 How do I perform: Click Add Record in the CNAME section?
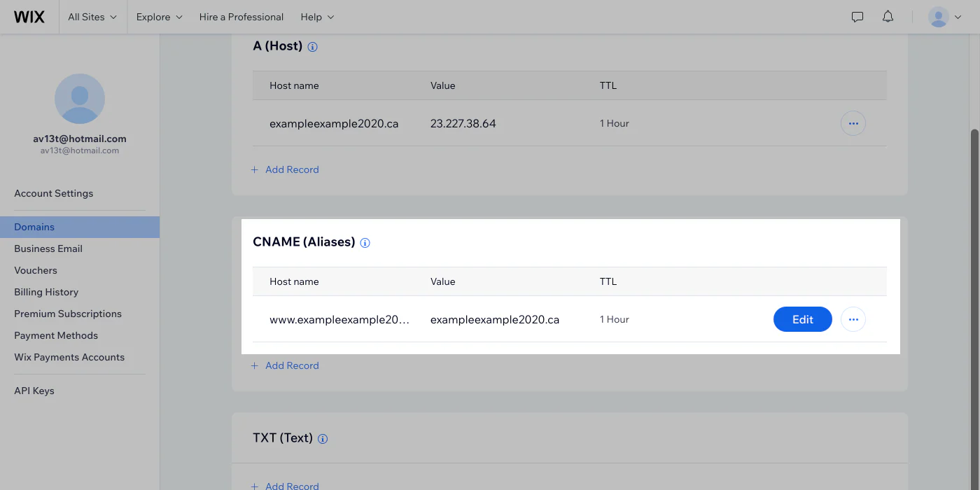[284, 365]
